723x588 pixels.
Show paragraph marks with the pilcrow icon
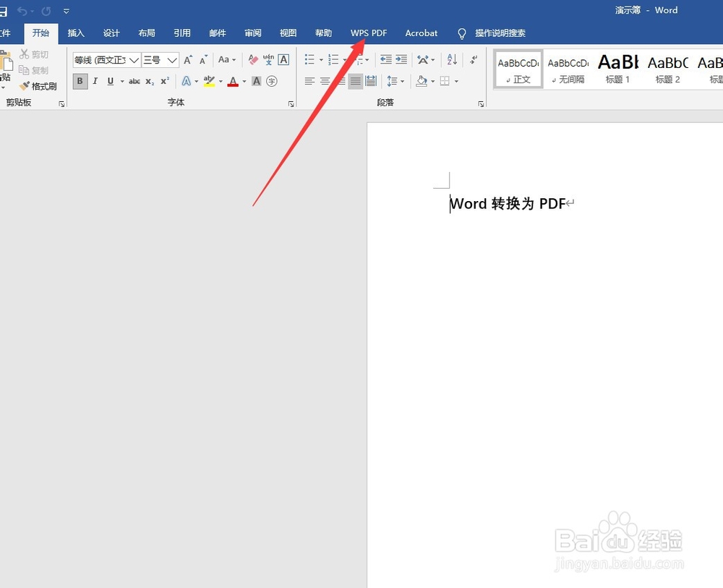coord(472,60)
